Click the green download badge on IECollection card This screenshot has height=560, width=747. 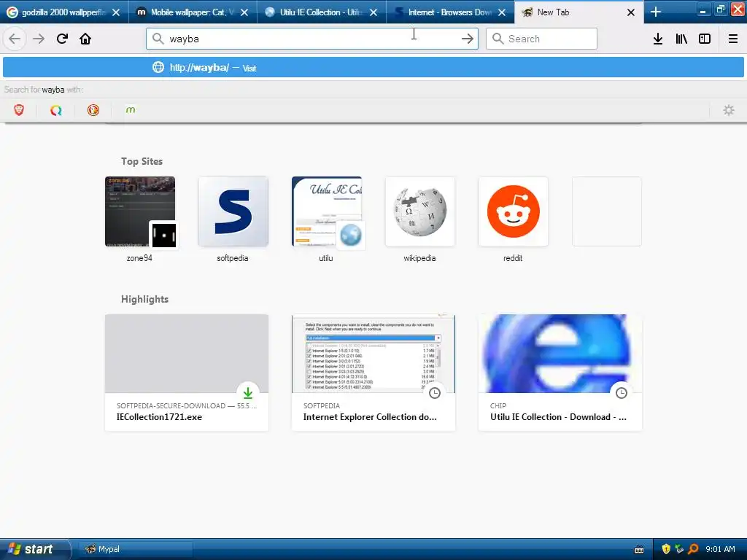click(248, 393)
